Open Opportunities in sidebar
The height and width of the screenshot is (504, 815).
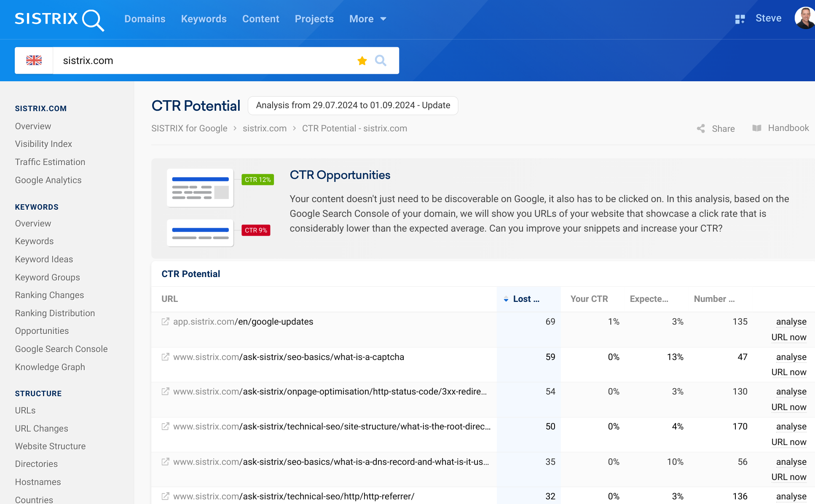point(42,331)
